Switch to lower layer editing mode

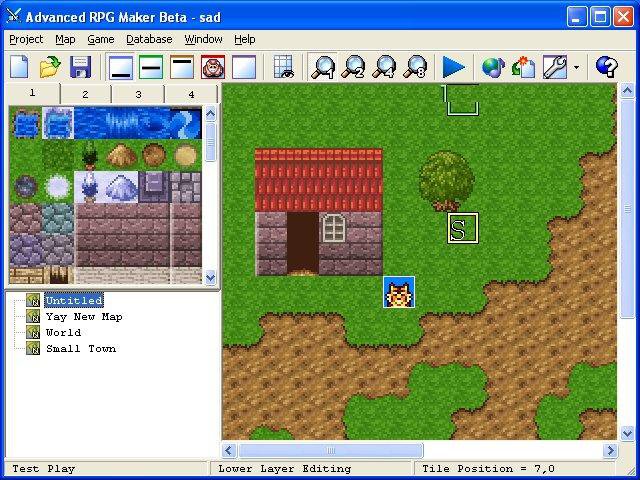click(121, 67)
